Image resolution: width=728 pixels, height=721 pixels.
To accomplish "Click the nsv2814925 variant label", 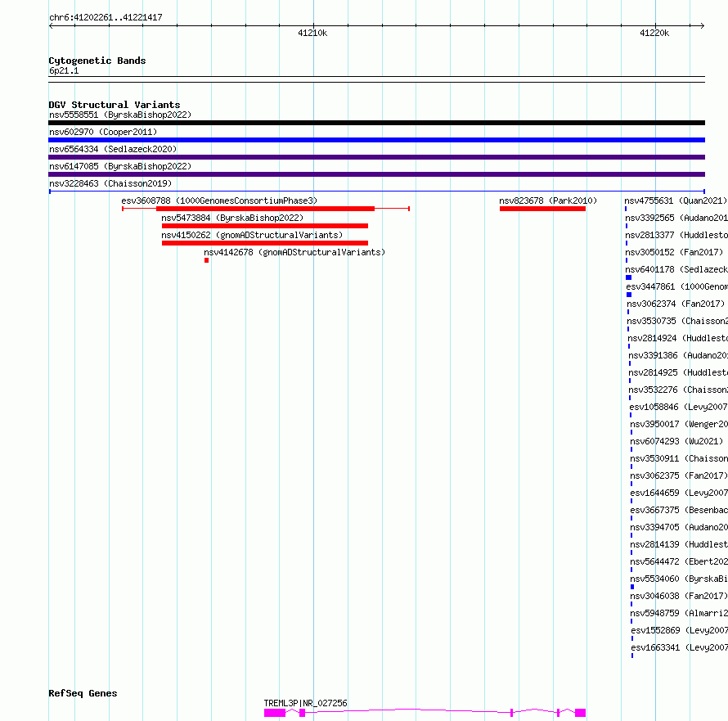I will 678,372.
